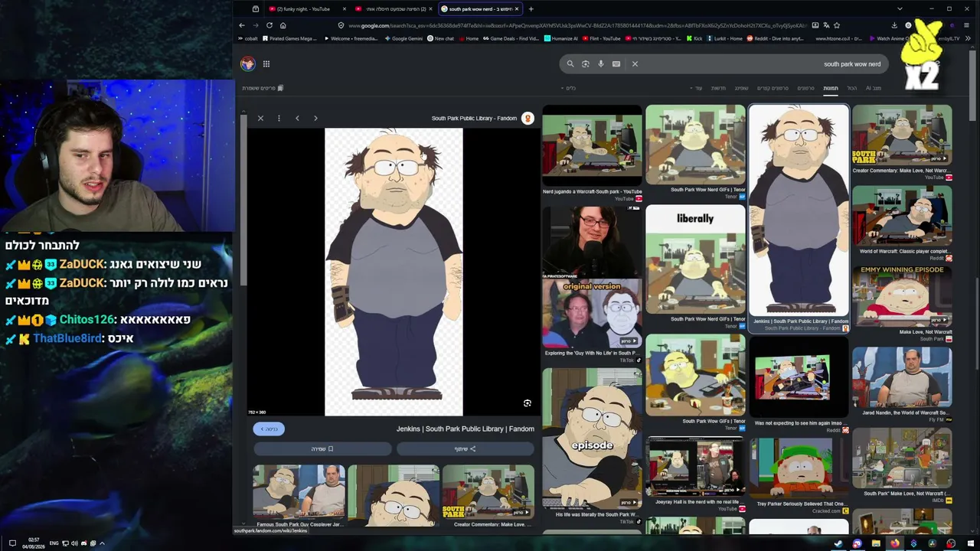This screenshot has height=551, width=980.
Task: Expand the More search filters dropdown
Action: click(x=697, y=88)
